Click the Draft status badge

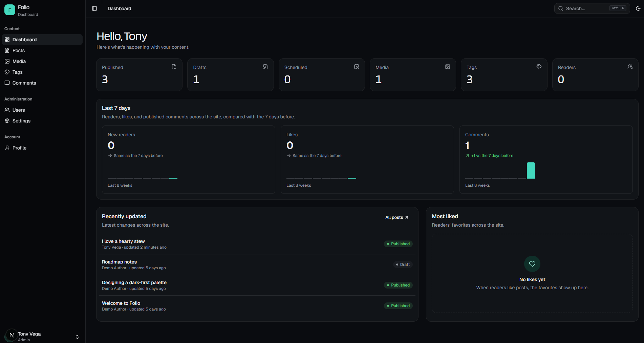point(403,265)
